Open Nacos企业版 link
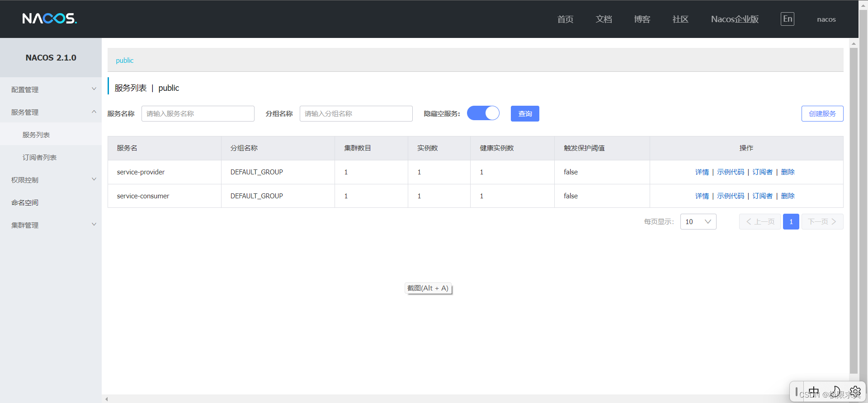This screenshot has width=868, height=403. point(735,19)
